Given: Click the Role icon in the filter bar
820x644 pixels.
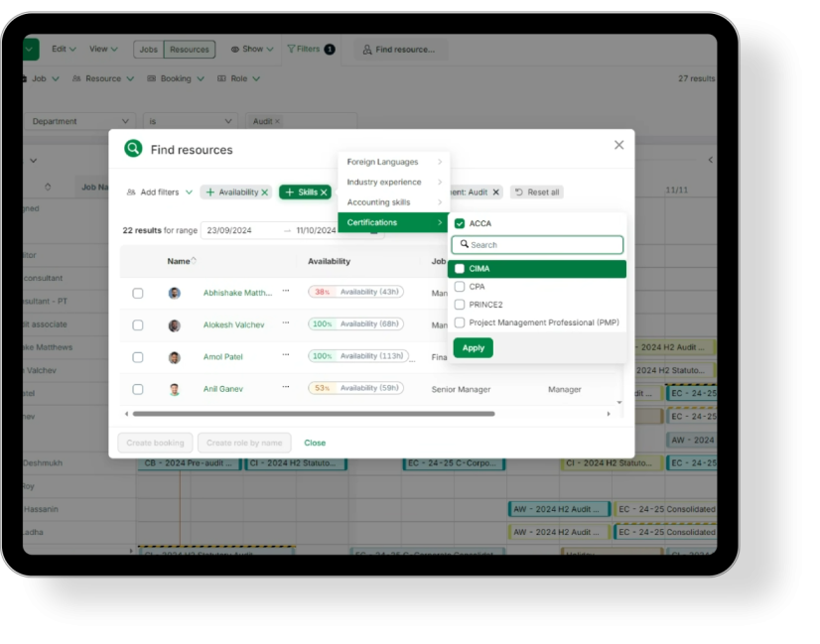Looking at the screenshot, I should [220, 78].
